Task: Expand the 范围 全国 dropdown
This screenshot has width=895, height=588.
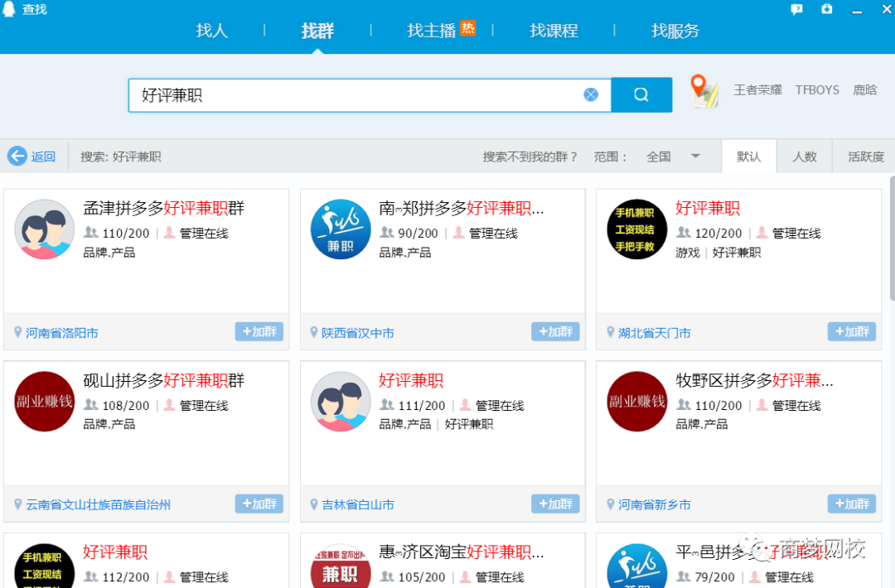Action: pyautogui.click(x=674, y=157)
